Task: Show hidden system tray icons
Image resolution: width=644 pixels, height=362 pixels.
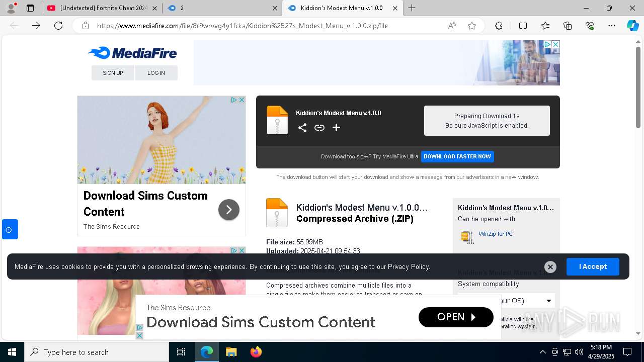Action: (x=542, y=352)
